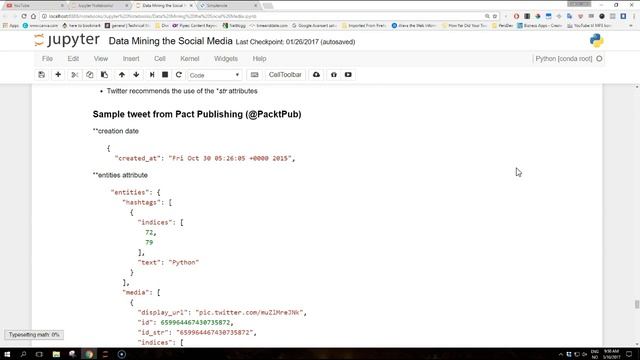The height and width of the screenshot is (360, 640).
Task: Open the command palette keyboard icon
Action: 254,75
